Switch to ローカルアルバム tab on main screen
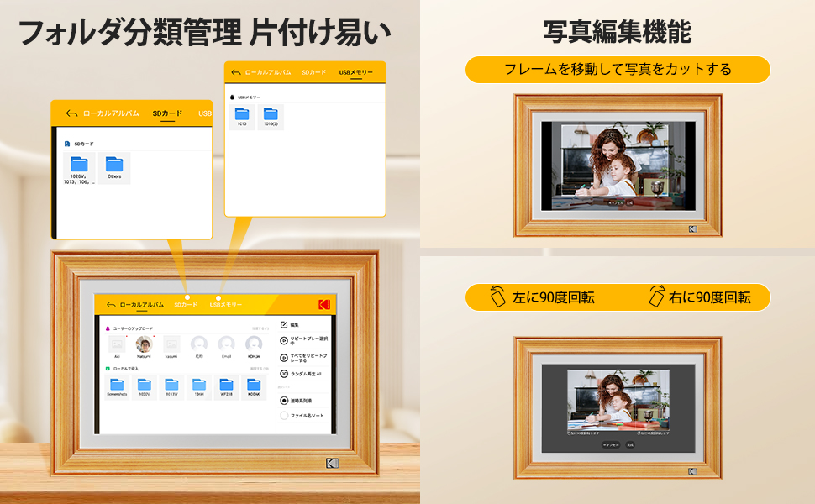The width and height of the screenshot is (815, 504). [142, 305]
